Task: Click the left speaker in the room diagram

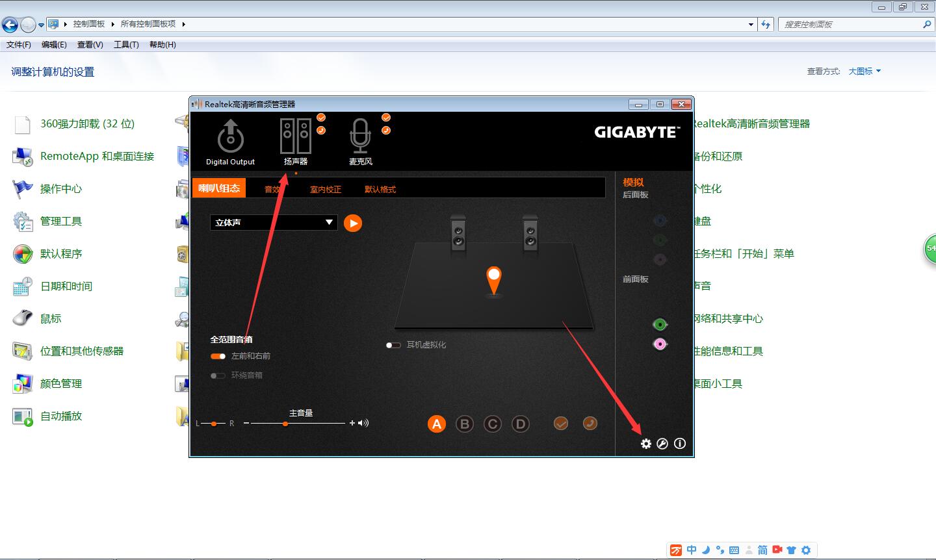Action: [x=458, y=233]
